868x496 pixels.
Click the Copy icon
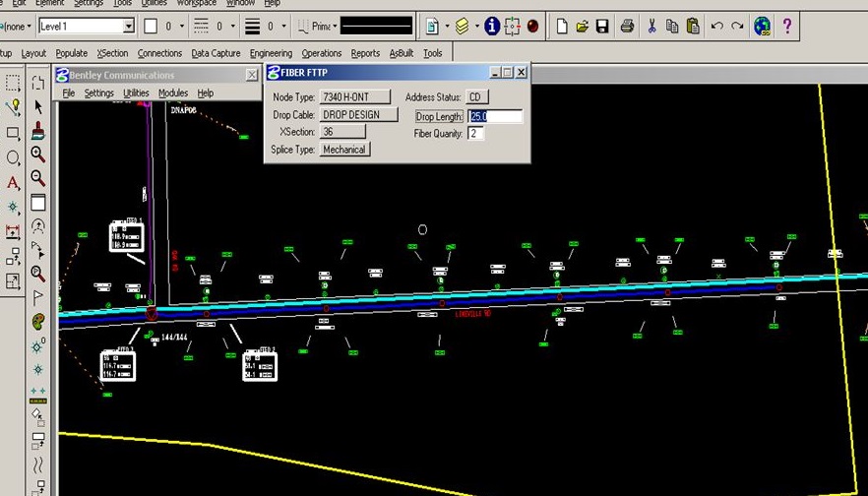tap(672, 26)
